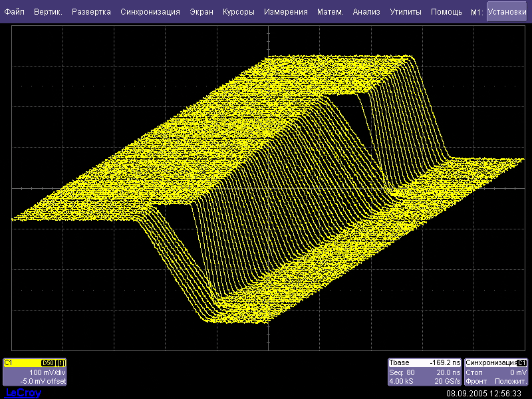
Task: Open the Помощь help menu
Action: (x=446, y=12)
